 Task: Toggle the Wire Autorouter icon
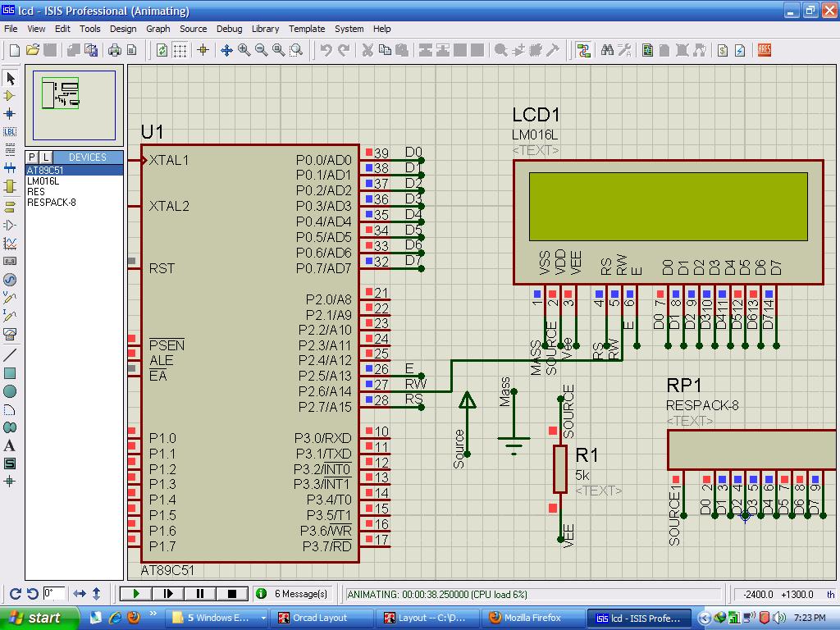pos(583,50)
